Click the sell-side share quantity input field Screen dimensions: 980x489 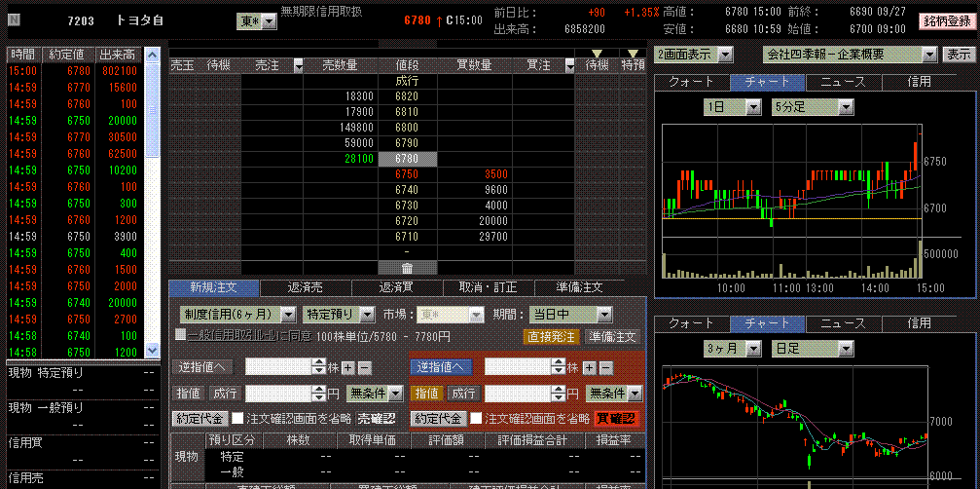[x=278, y=367]
